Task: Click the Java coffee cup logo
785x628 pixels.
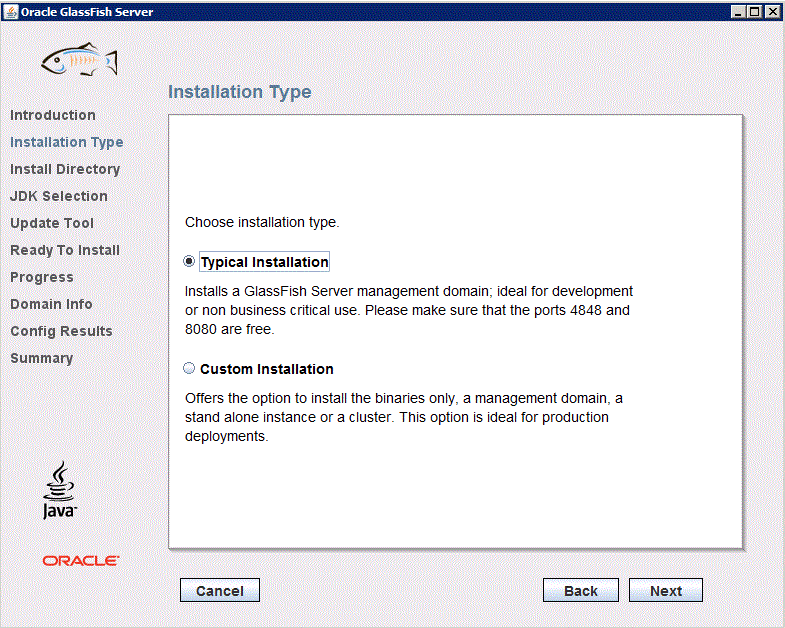Action: [60, 490]
